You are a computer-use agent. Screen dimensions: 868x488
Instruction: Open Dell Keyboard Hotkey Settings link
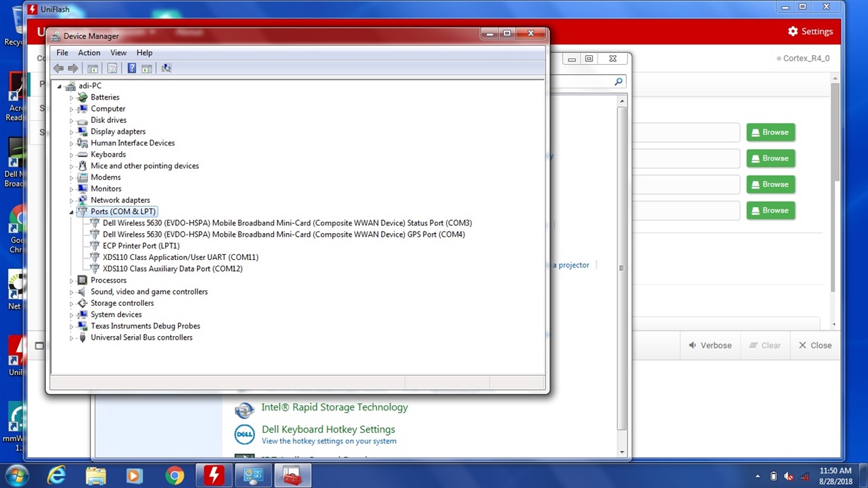[x=328, y=429]
